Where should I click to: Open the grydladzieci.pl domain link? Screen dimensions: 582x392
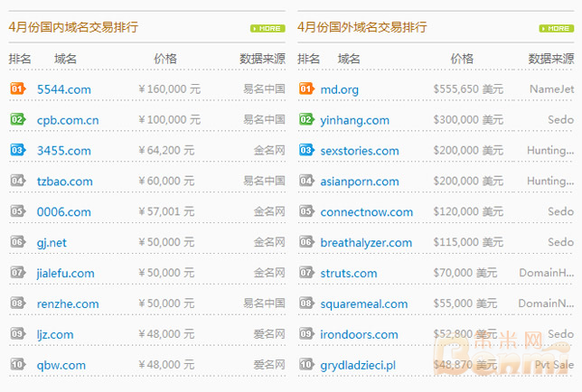click(358, 365)
